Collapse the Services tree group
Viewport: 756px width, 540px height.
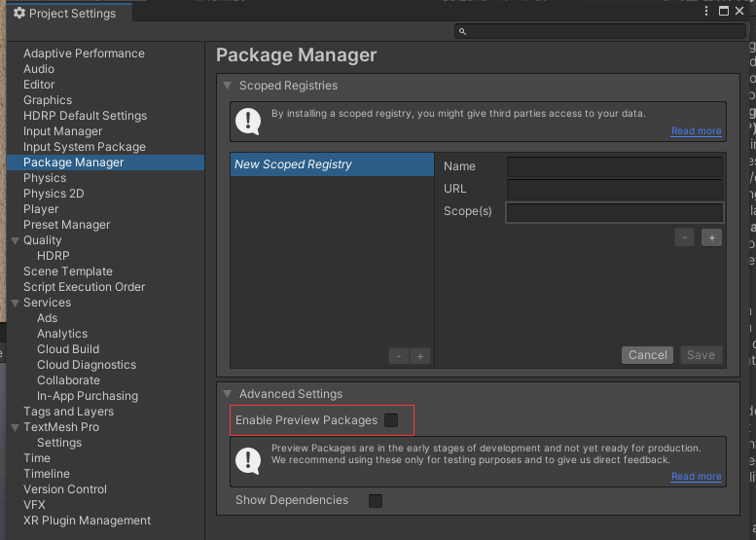15,303
